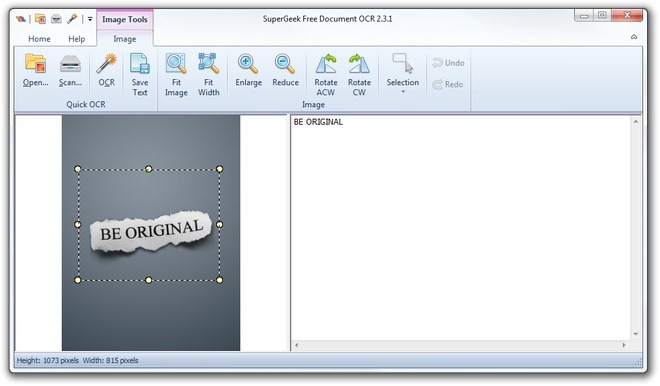
Task: Switch to the Help tab
Action: point(77,39)
